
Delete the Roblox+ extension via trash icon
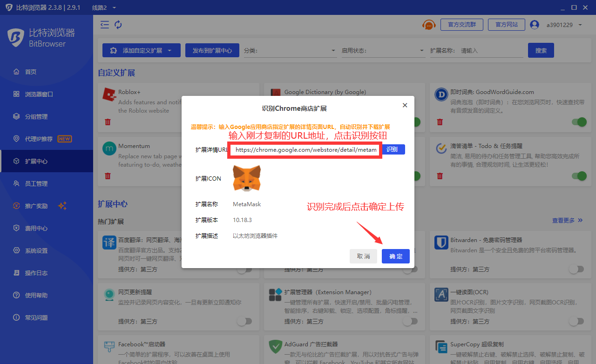108,122
